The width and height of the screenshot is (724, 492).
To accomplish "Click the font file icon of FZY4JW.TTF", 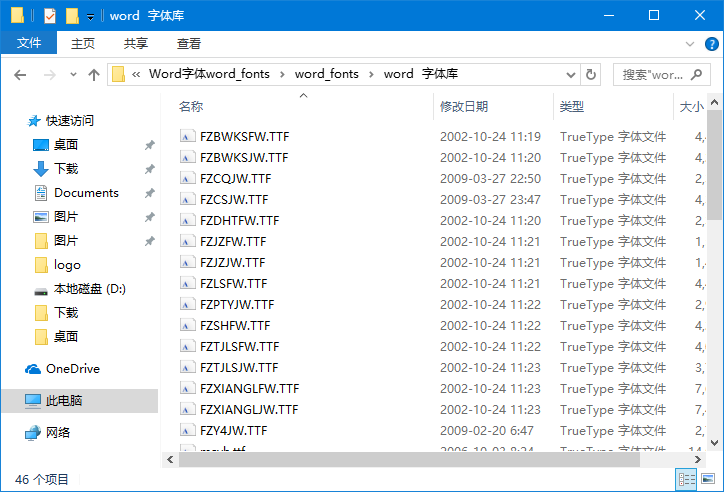I will tap(187, 430).
